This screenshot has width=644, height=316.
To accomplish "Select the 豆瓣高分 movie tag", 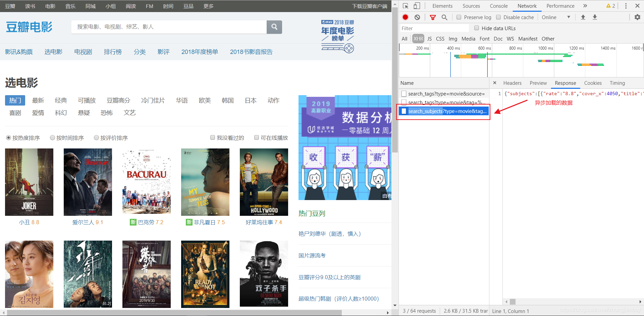I will click(x=118, y=101).
